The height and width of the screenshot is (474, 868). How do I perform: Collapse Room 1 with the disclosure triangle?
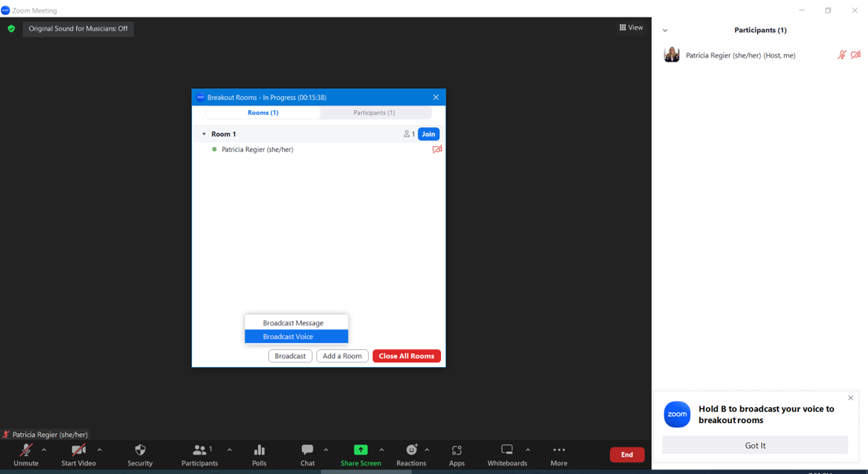(x=204, y=134)
